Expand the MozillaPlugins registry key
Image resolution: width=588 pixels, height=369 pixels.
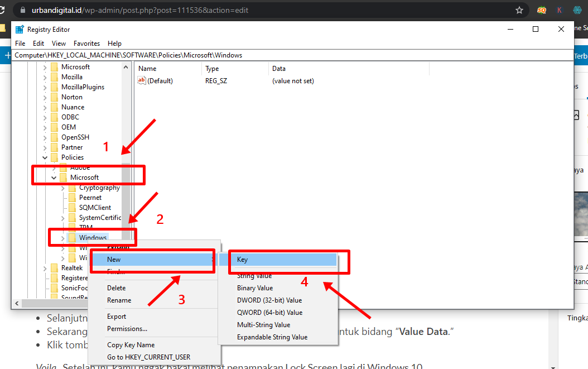click(45, 88)
